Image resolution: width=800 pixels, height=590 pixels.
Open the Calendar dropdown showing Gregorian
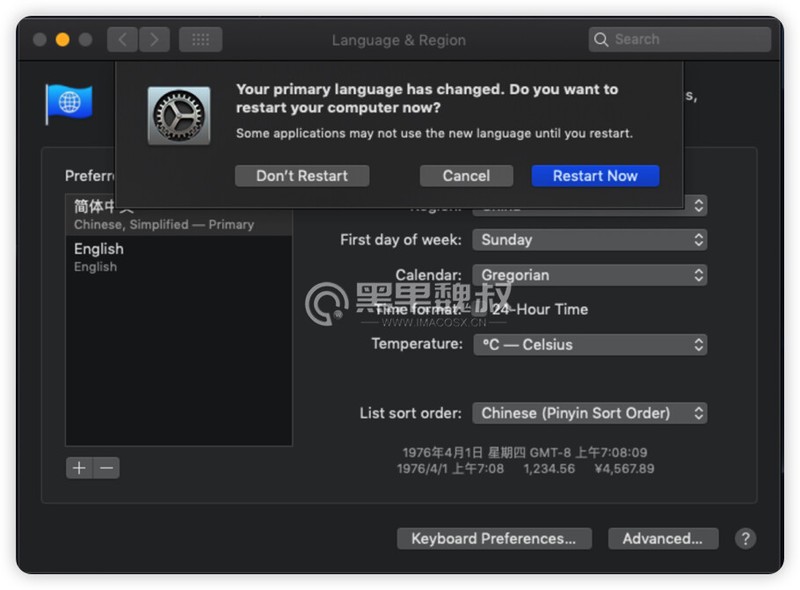[589, 275]
